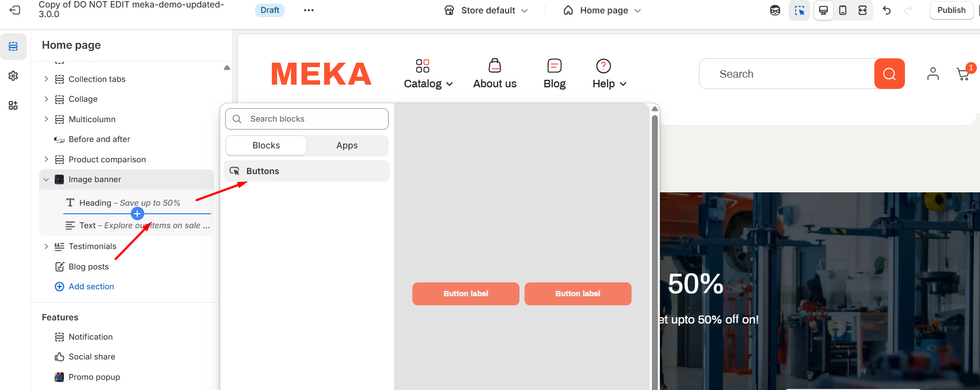Click the blue plus add block button

click(137, 214)
